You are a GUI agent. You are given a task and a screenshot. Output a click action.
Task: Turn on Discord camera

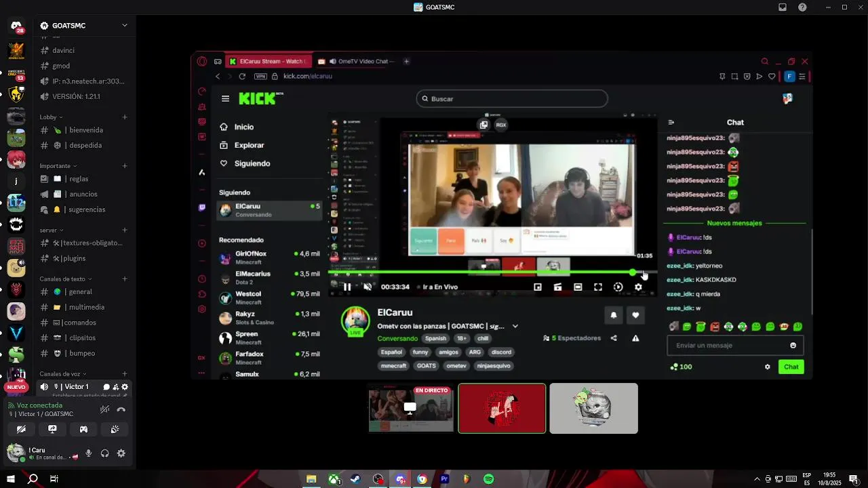click(21, 429)
